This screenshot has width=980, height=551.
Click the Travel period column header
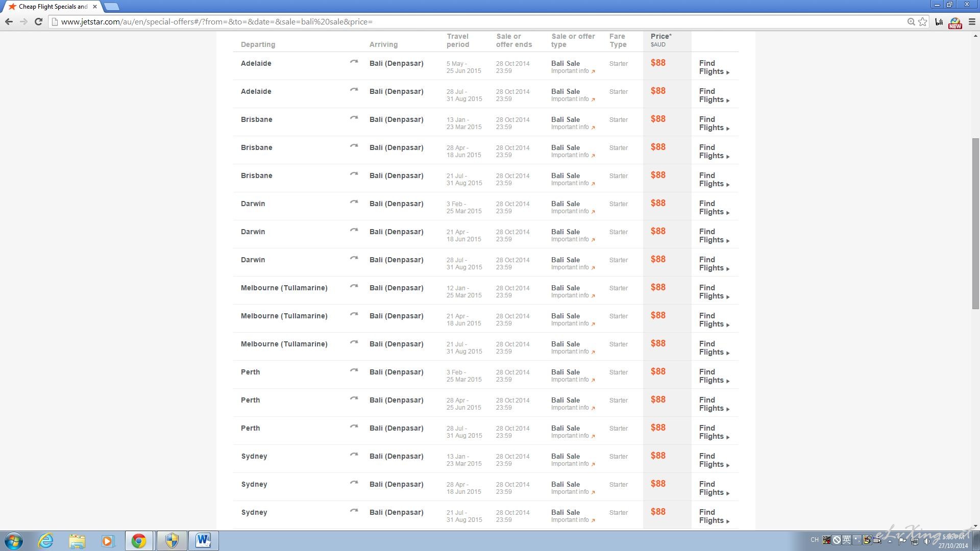(x=458, y=40)
